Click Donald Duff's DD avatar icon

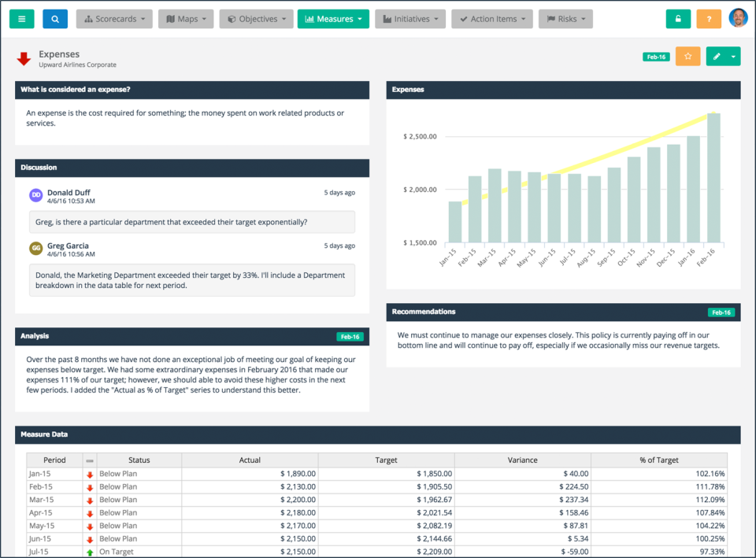pos(36,195)
